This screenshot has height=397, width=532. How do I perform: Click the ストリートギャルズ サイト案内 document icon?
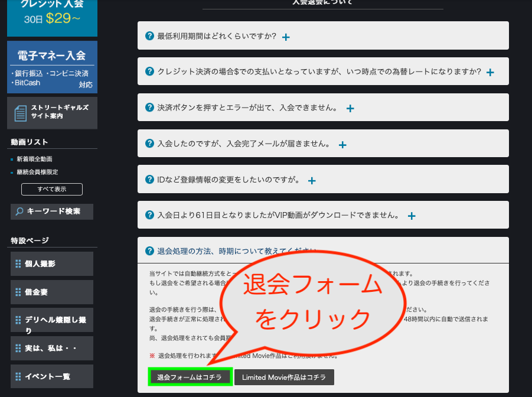(21, 113)
